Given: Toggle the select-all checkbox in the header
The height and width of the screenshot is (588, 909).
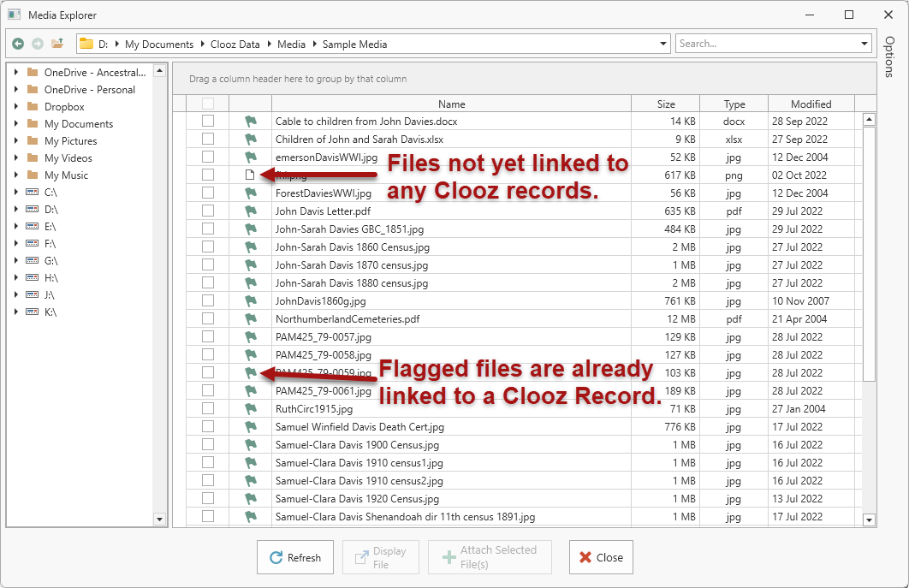Looking at the screenshot, I should (208, 104).
